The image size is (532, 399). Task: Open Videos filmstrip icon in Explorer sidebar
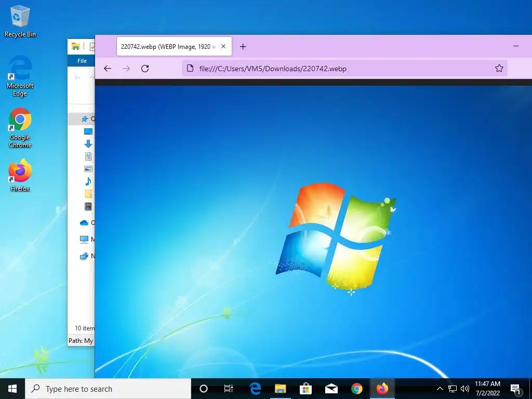[x=88, y=206]
